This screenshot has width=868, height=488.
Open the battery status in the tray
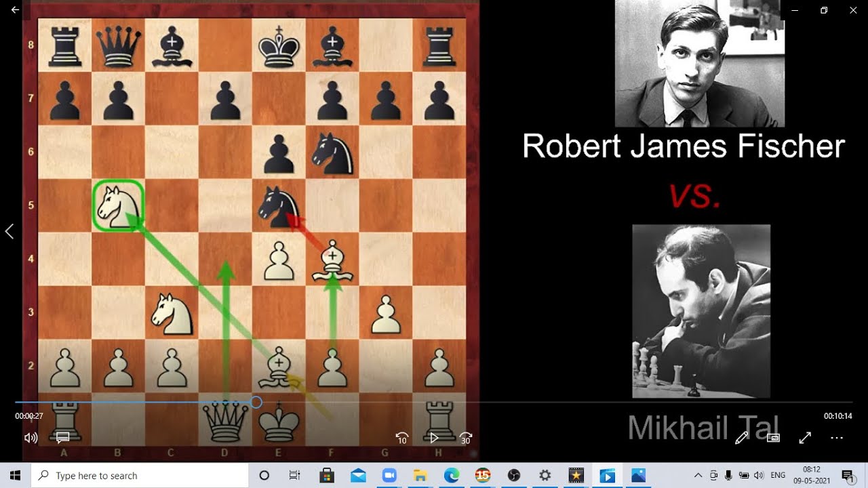743,475
